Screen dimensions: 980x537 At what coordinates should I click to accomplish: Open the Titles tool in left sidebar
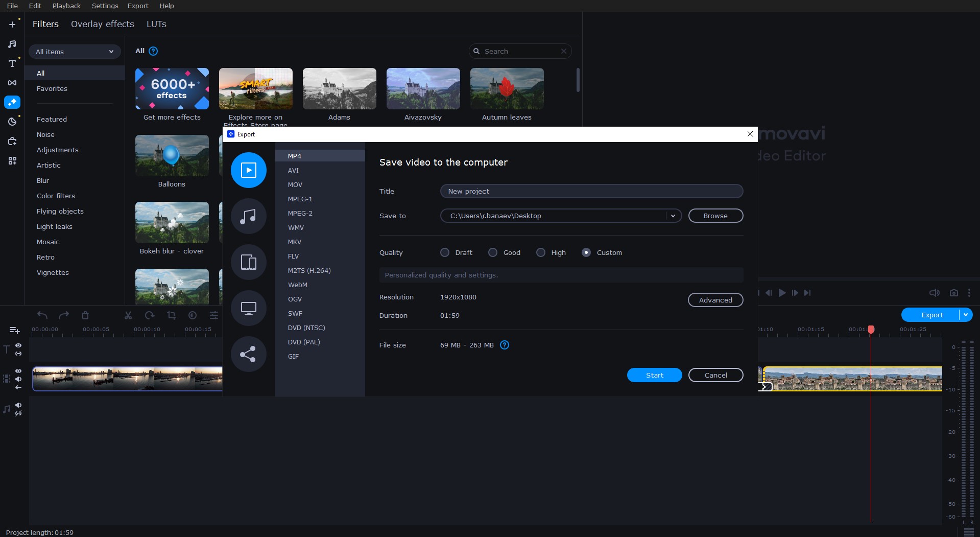pos(12,63)
